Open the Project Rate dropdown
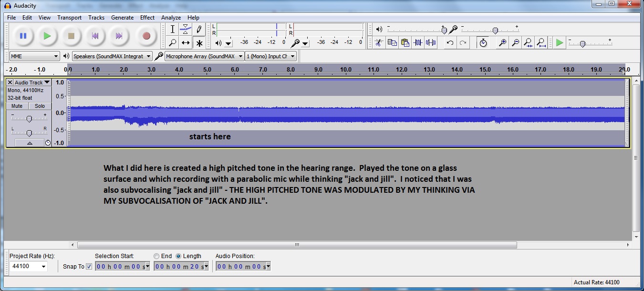This screenshot has height=291, width=644. pyautogui.click(x=29, y=267)
